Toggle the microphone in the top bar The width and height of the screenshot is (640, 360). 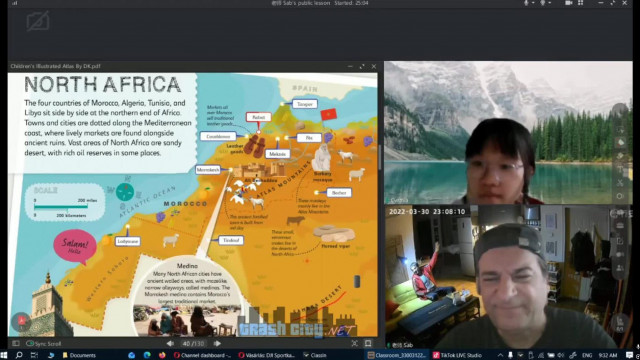coord(526,3)
